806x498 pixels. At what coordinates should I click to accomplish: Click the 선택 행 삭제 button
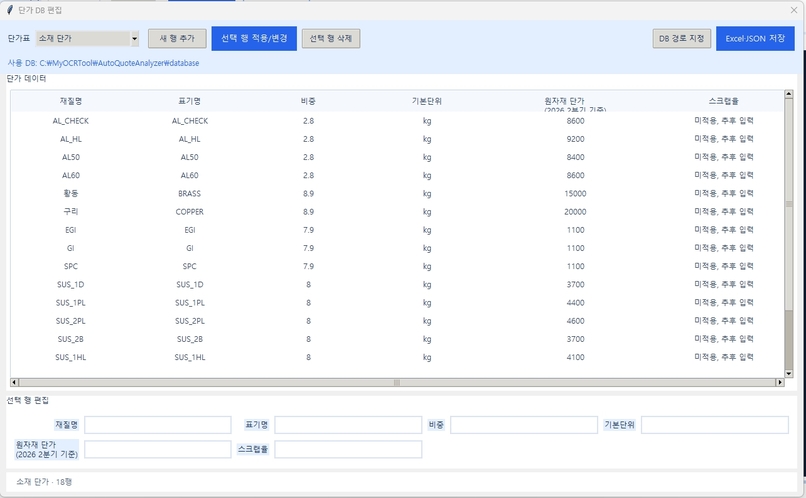[331, 39]
